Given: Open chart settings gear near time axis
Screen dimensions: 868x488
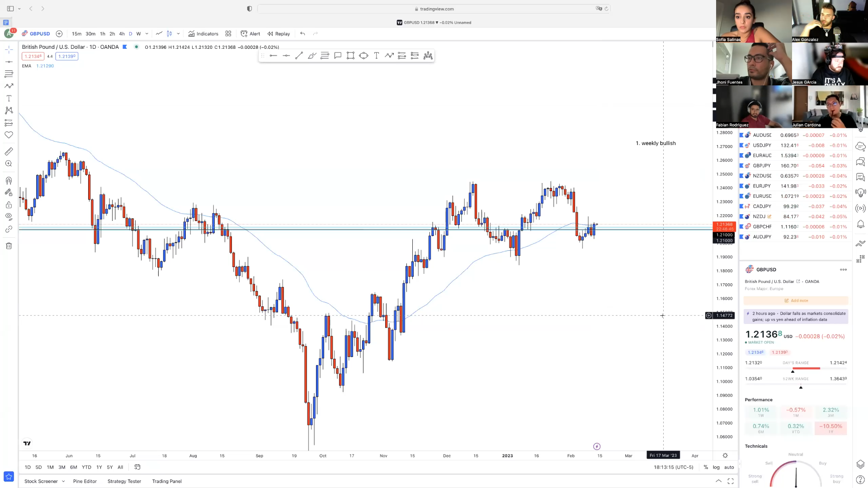Looking at the screenshot, I should (725, 455).
